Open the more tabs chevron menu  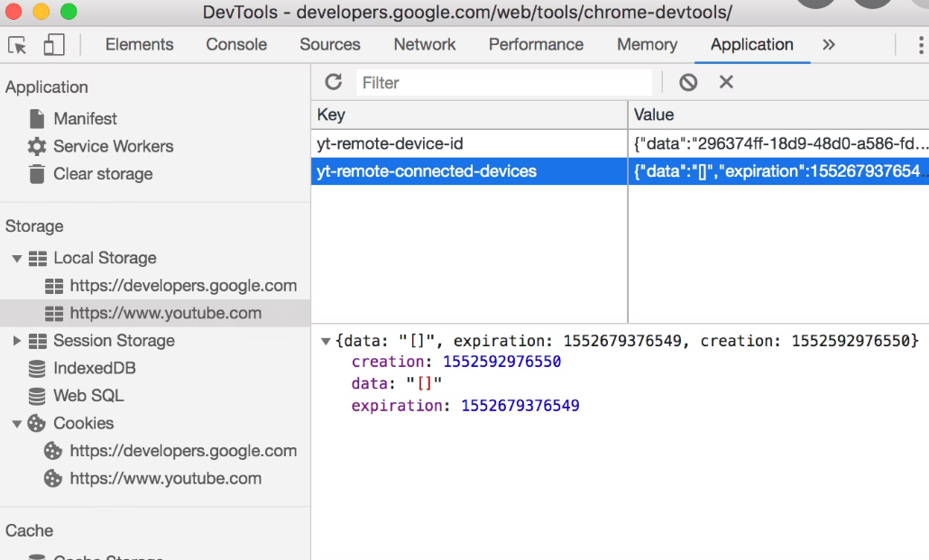click(x=828, y=44)
